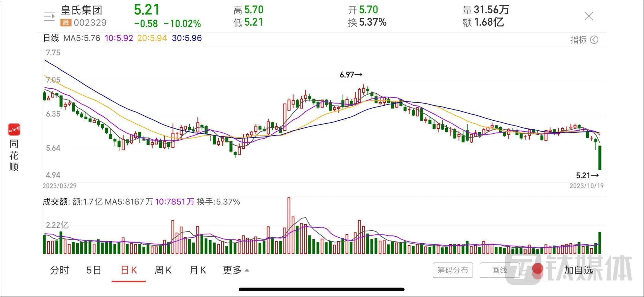This screenshot has width=644, height=297.
Task: Click the last green candlestick at 5.21
Action: [599, 158]
